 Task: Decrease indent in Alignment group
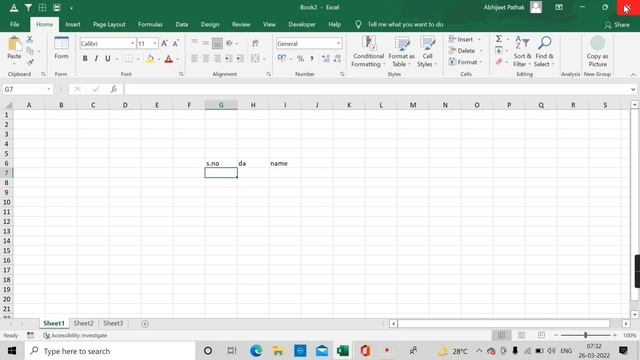point(229,59)
